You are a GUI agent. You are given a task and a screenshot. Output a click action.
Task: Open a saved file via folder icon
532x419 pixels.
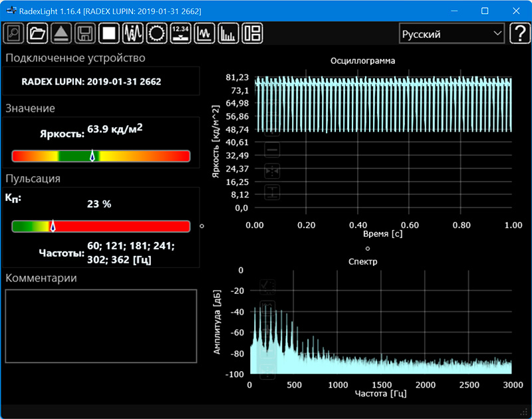pyautogui.click(x=38, y=33)
